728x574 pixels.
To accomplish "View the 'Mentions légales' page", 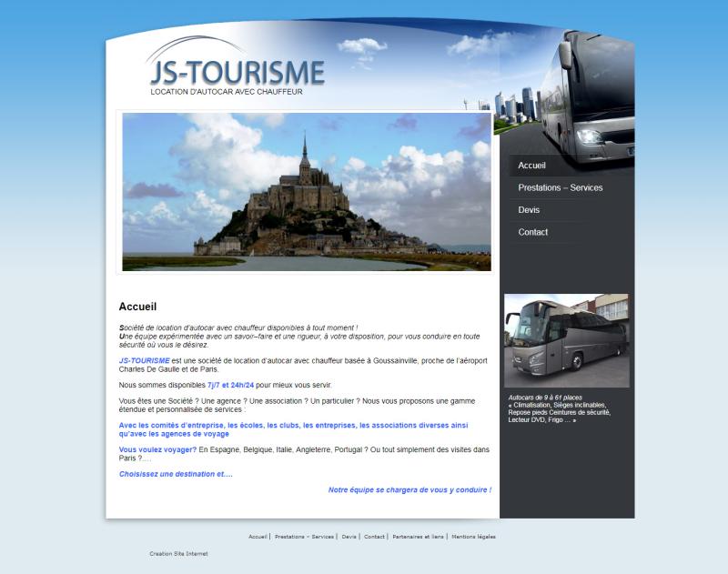I will pyautogui.click(x=471, y=538).
